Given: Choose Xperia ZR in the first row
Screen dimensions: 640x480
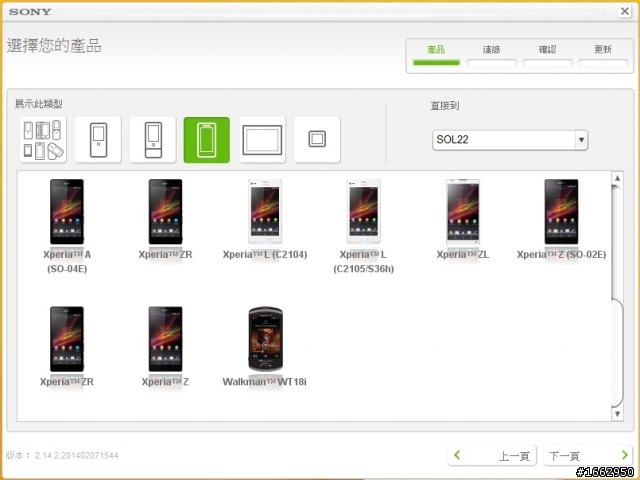Looking at the screenshot, I should coord(165,219).
